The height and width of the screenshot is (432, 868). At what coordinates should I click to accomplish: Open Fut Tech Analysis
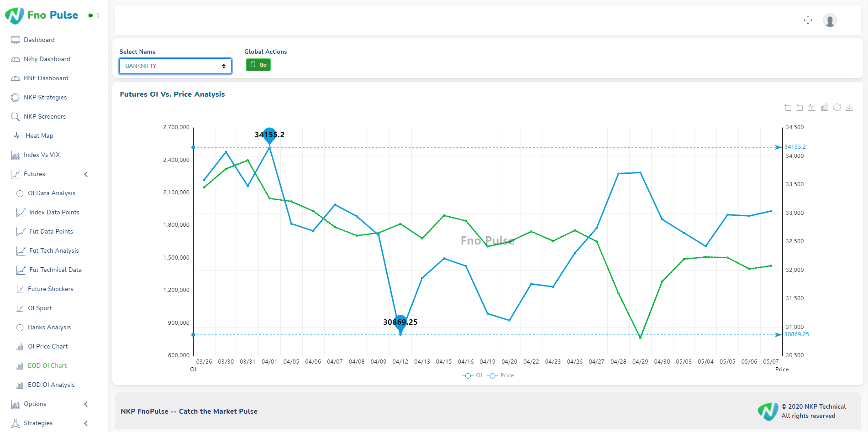[x=54, y=250]
